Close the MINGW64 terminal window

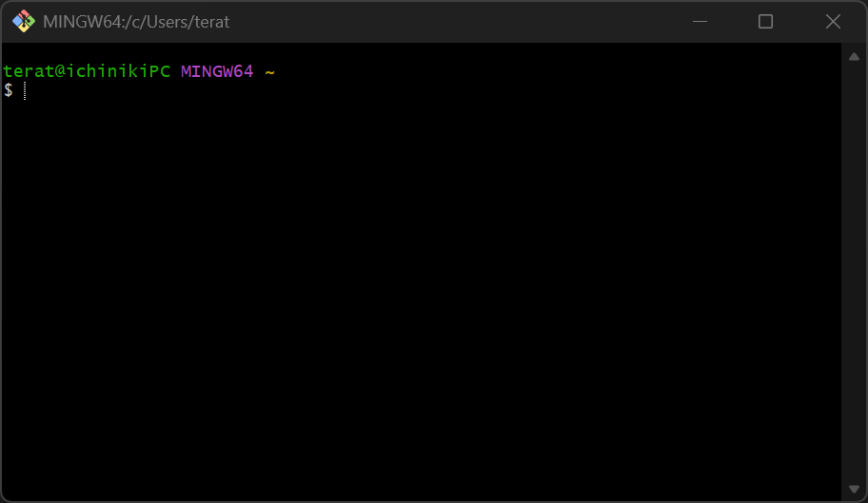tap(833, 21)
